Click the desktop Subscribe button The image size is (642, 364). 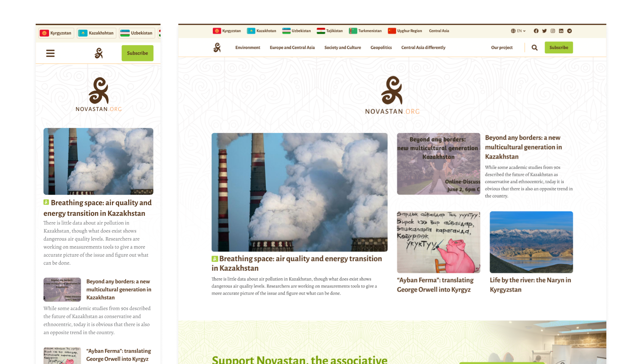coord(558,48)
